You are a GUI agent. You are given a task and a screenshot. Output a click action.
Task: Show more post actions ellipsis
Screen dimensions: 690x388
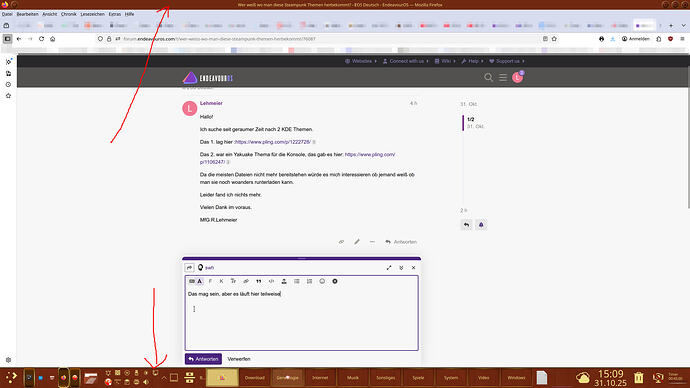point(372,242)
